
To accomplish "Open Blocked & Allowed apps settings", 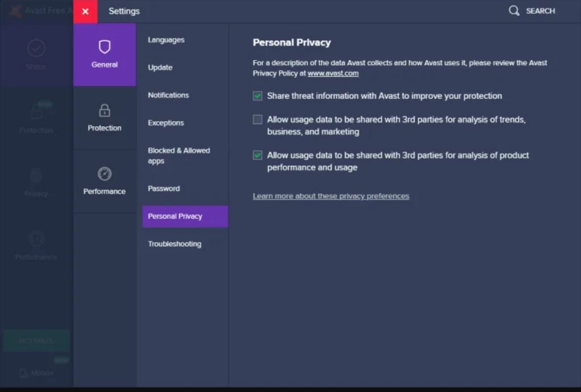I will 179,156.
